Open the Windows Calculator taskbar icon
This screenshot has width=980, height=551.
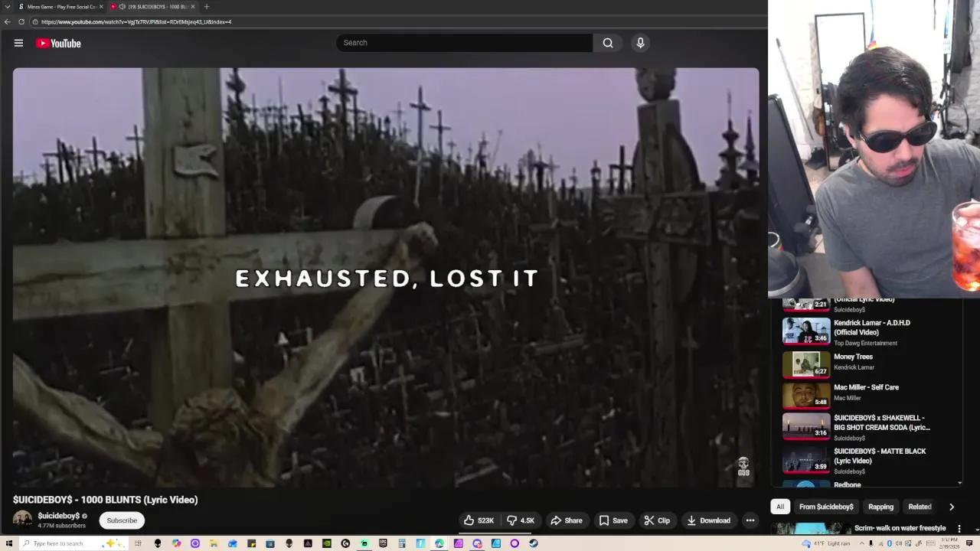(x=402, y=543)
